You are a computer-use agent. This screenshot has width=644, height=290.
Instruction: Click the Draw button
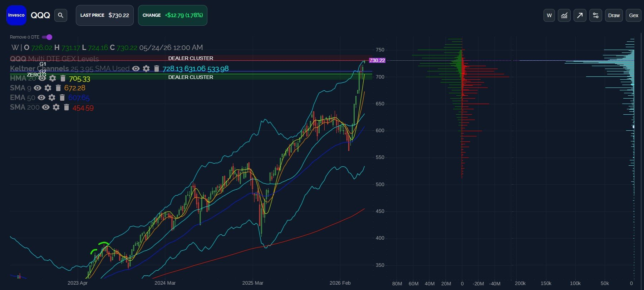click(x=614, y=15)
